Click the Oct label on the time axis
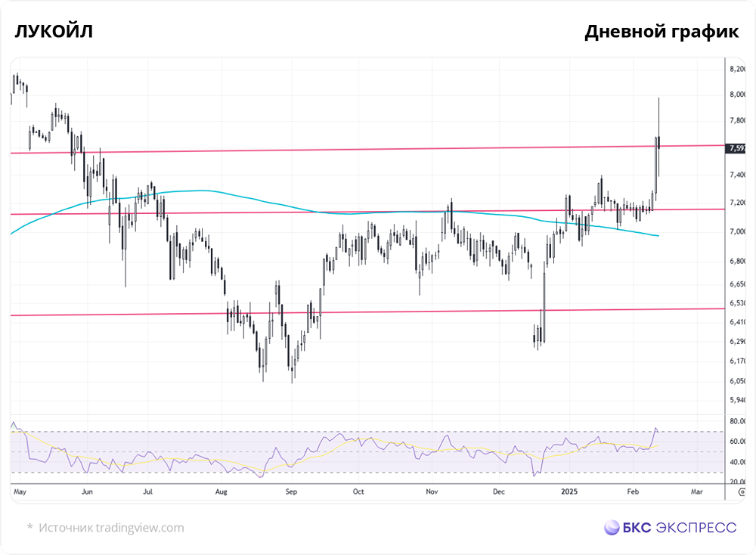This screenshot has height=555, width=756. click(358, 491)
